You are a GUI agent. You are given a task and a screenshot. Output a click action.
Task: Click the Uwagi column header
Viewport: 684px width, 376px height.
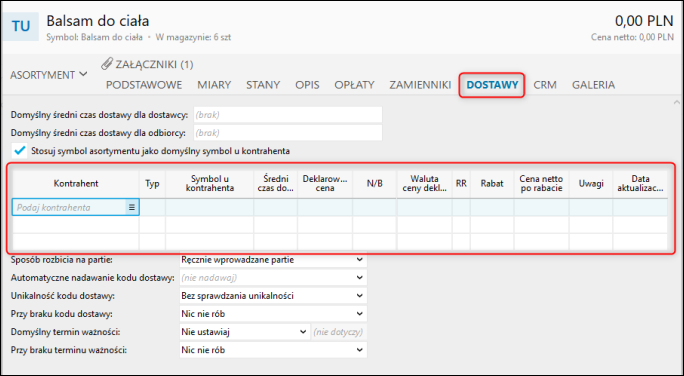(591, 184)
